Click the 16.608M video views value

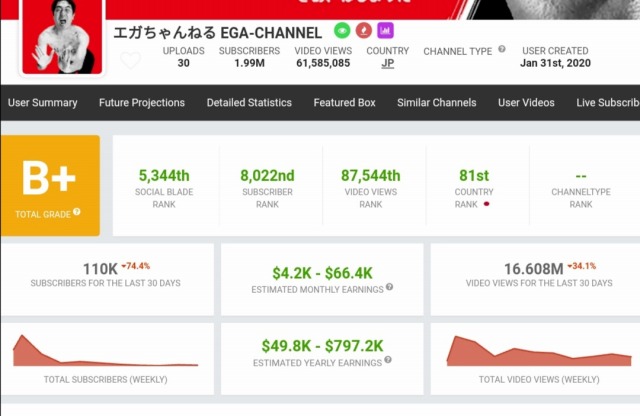(534, 269)
